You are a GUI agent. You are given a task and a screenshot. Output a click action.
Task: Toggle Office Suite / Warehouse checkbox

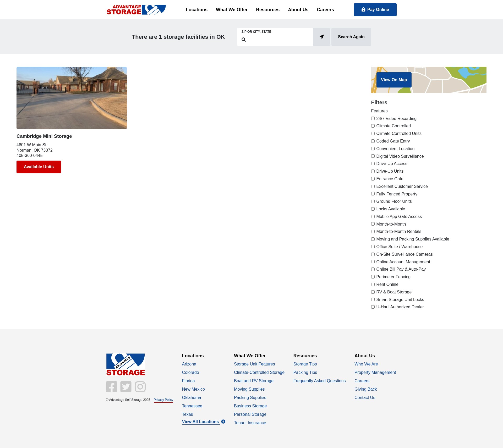click(373, 247)
